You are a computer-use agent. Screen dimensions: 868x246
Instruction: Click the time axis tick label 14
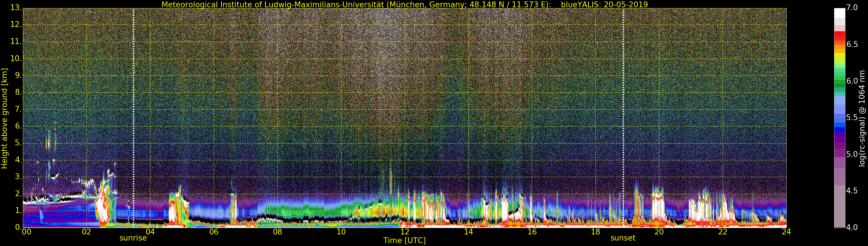coord(468,232)
